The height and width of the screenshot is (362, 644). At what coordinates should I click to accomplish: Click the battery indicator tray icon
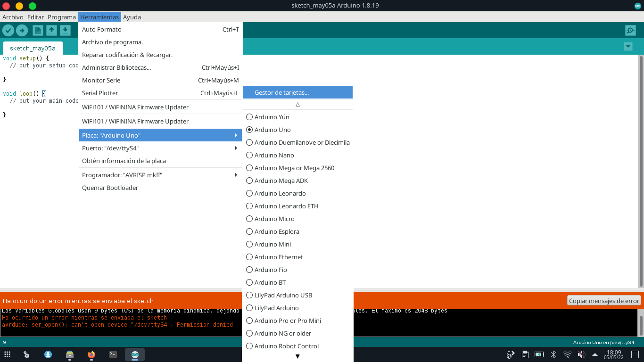[x=539, y=354]
